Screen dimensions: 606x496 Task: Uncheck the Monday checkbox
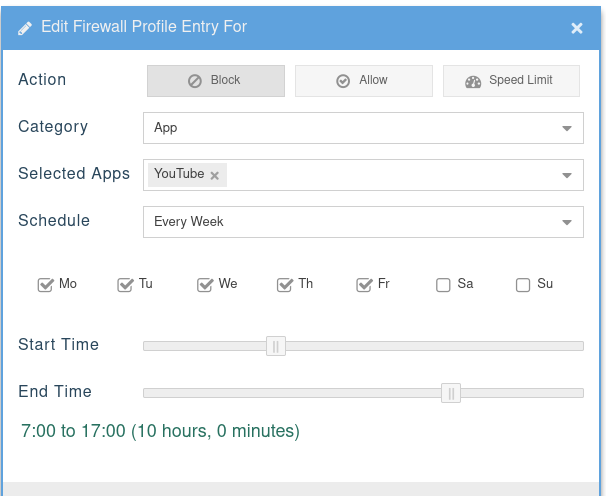click(45, 285)
